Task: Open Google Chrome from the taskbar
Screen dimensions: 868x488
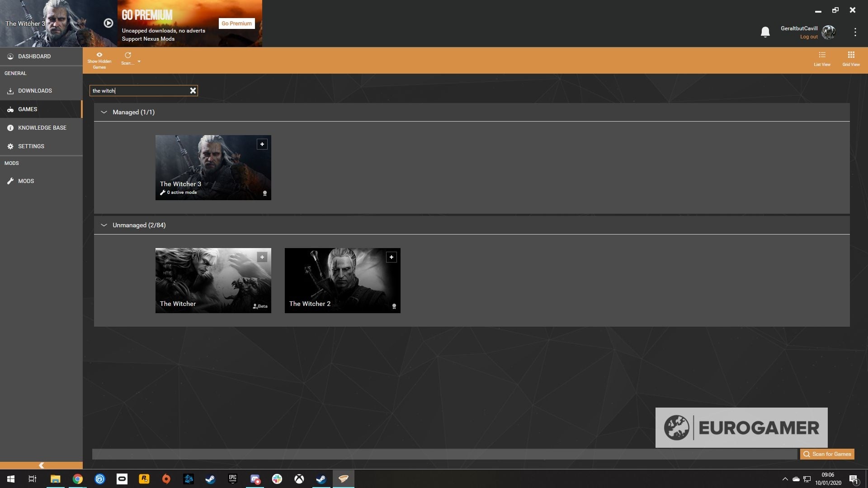Action: tap(78, 479)
